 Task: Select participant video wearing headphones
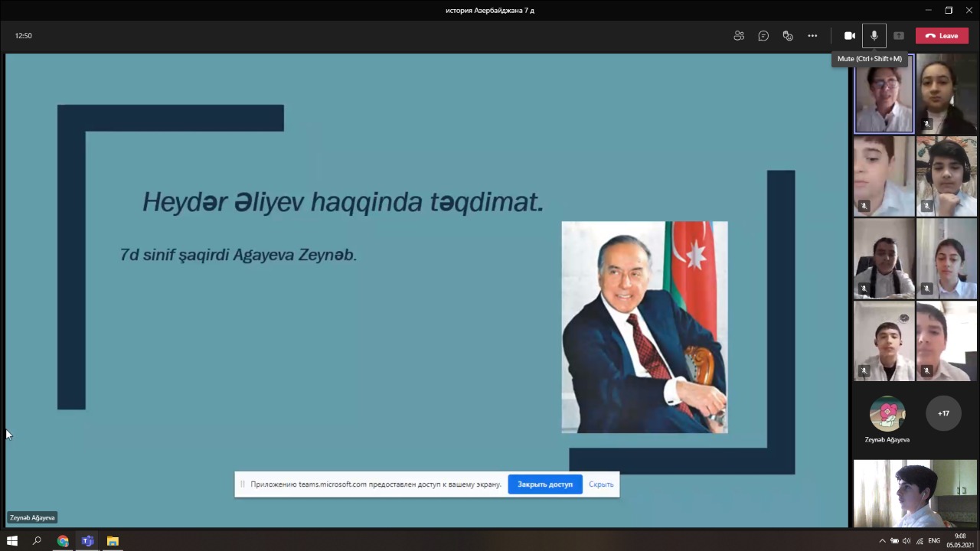coord(946,177)
